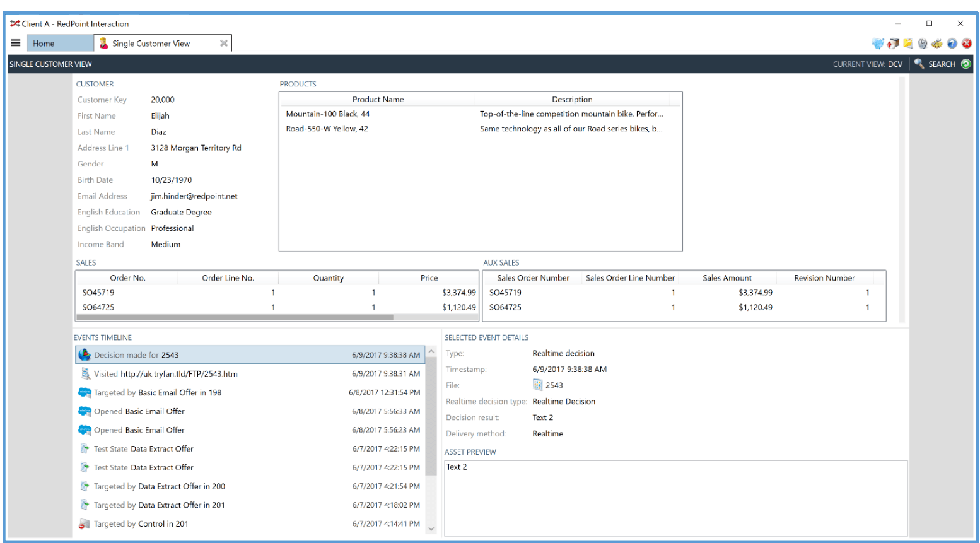Click the Order No. column header

[127, 277]
